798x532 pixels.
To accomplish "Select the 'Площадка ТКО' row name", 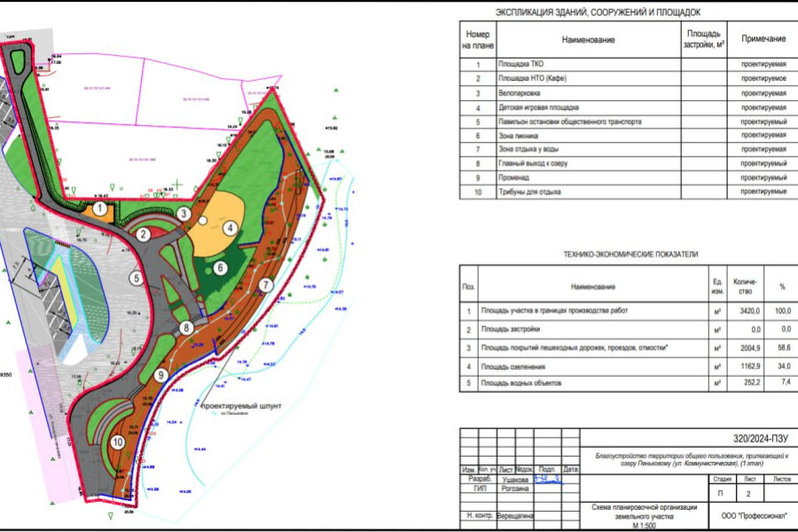I will (521, 65).
